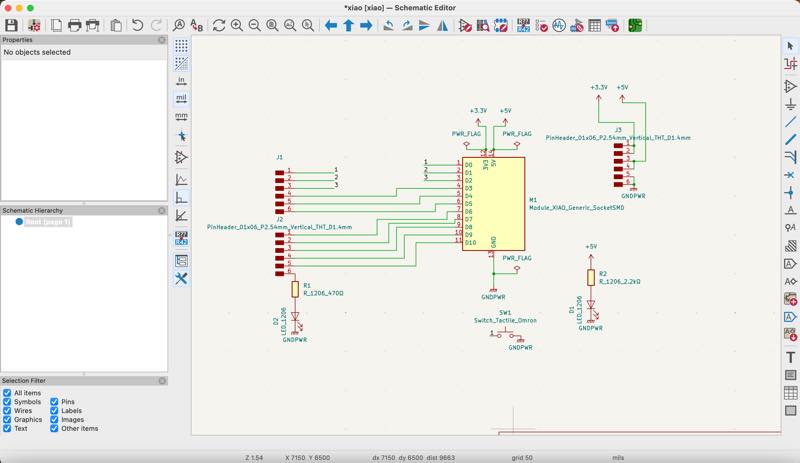Select the thin Draw Wire tool
Screen dimensions: 800x463
790,122
